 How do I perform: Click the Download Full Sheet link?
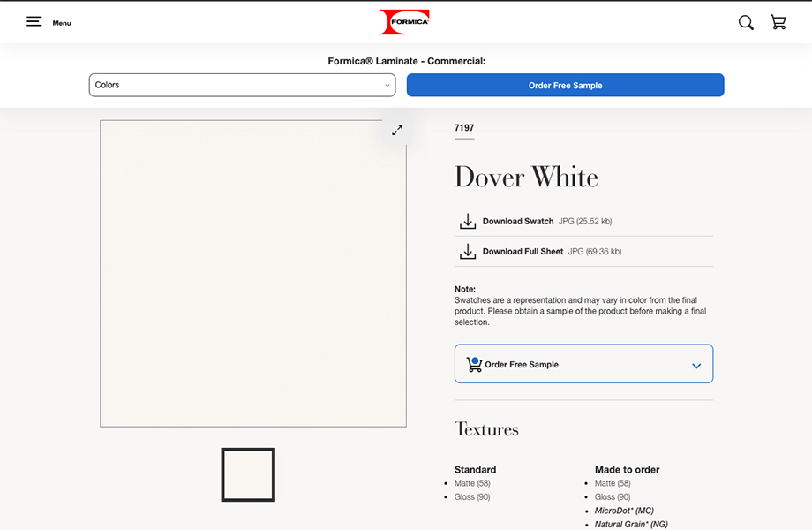click(523, 251)
